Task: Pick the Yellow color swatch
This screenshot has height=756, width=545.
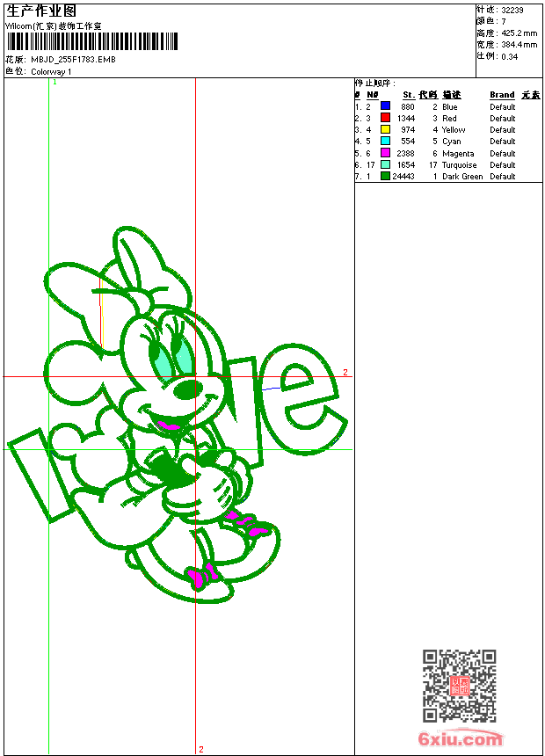Action: pos(385,129)
